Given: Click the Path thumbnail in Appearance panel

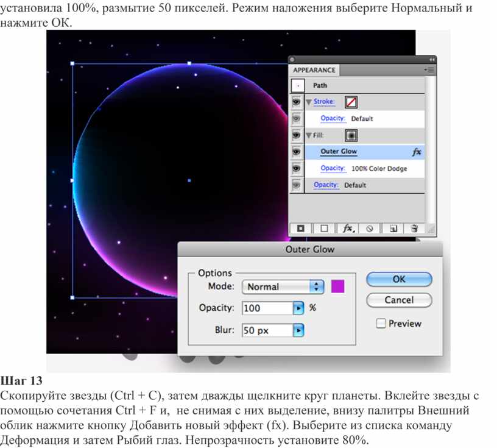Looking at the screenshot, I should (x=298, y=85).
